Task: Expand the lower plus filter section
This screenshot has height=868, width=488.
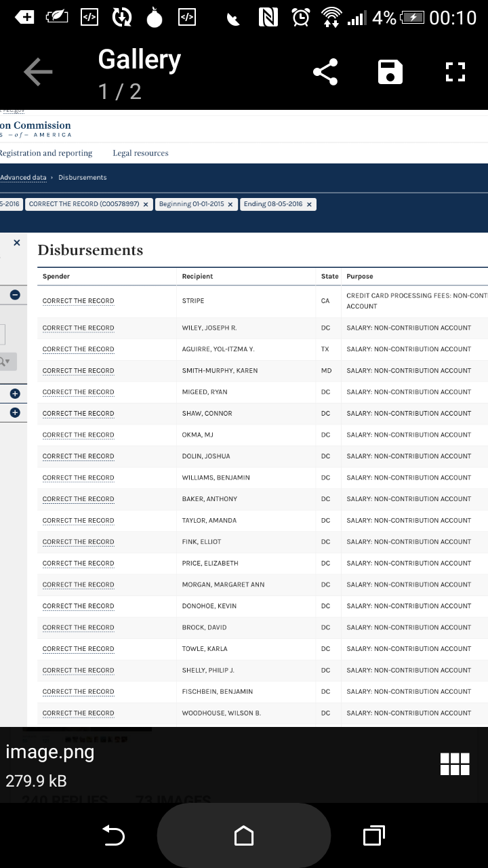Action: 15,412
